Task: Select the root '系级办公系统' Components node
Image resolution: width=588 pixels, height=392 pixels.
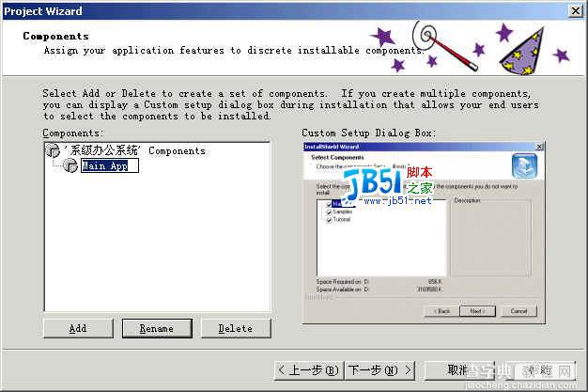Action: (136, 151)
